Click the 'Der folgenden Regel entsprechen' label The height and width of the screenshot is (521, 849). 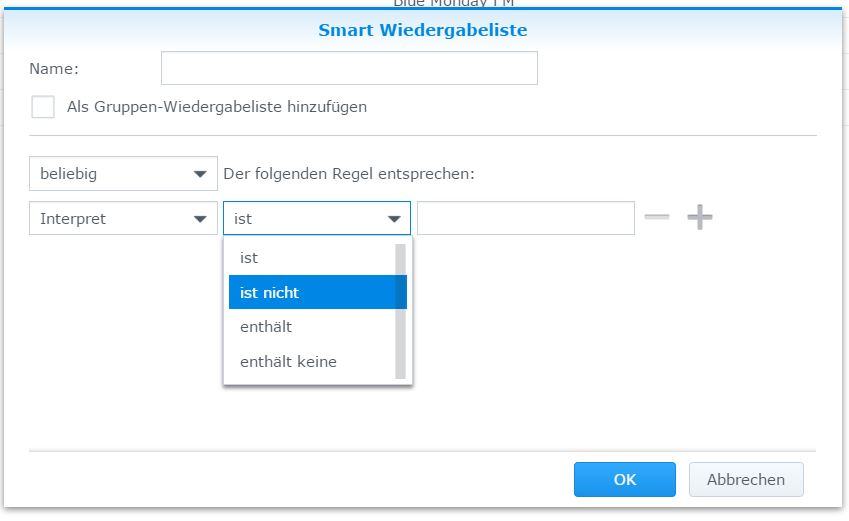(x=349, y=174)
